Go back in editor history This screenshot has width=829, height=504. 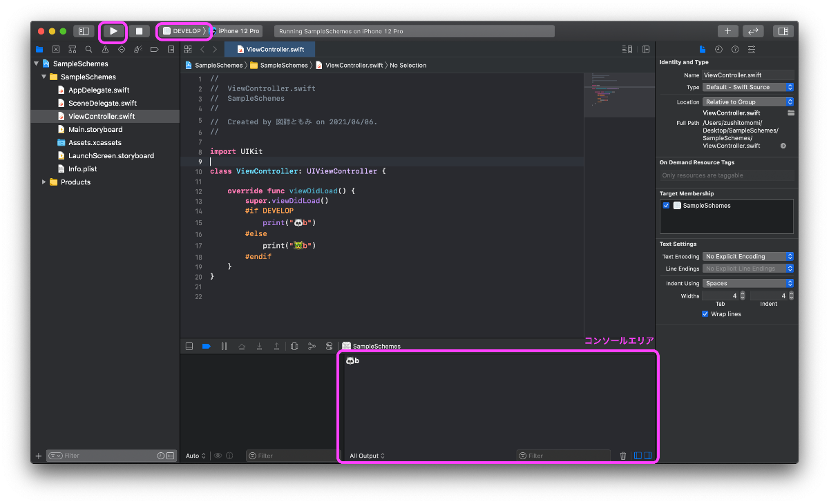tap(202, 50)
